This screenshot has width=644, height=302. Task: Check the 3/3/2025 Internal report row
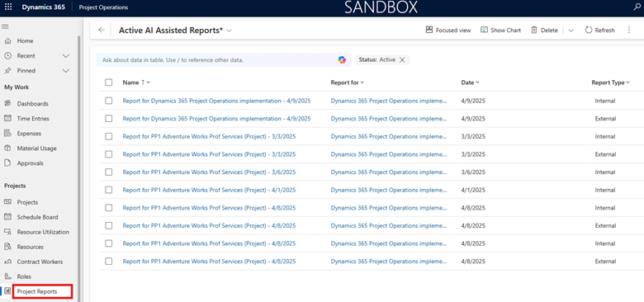point(108,136)
